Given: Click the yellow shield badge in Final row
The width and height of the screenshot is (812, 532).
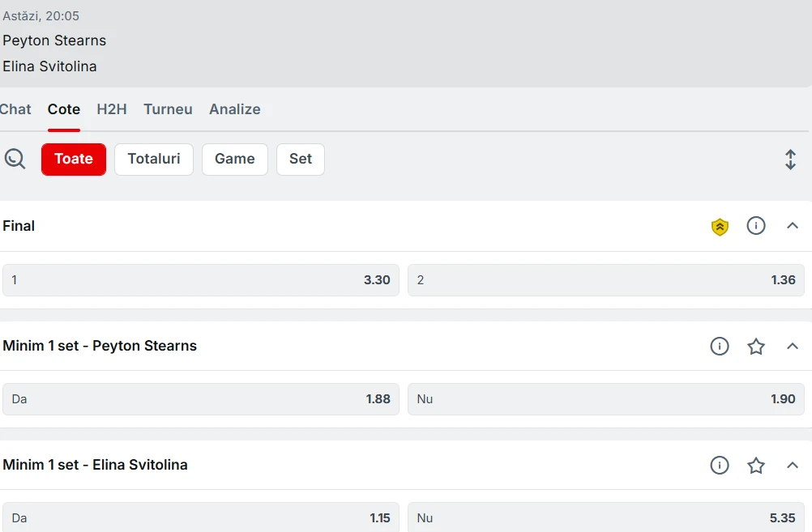Looking at the screenshot, I should coord(720,226).
